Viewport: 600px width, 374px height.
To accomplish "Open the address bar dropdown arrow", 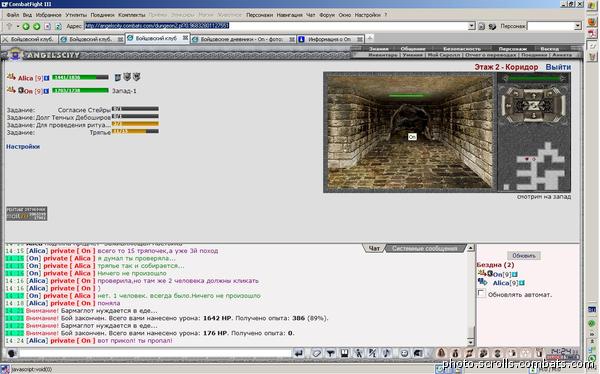I will tap(471, 26).
